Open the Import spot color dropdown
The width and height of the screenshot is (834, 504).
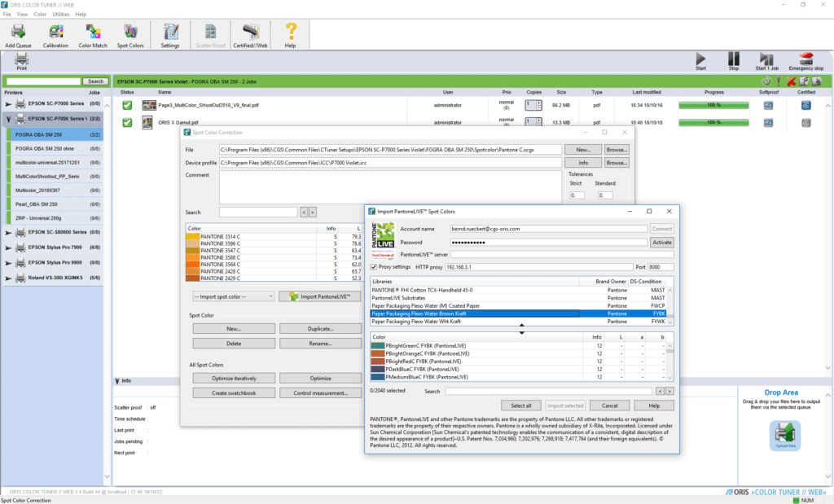[234, 296]
